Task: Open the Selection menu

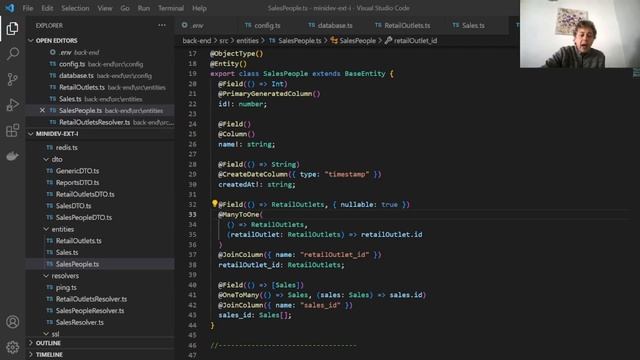Action: click(x=75, y=8)
